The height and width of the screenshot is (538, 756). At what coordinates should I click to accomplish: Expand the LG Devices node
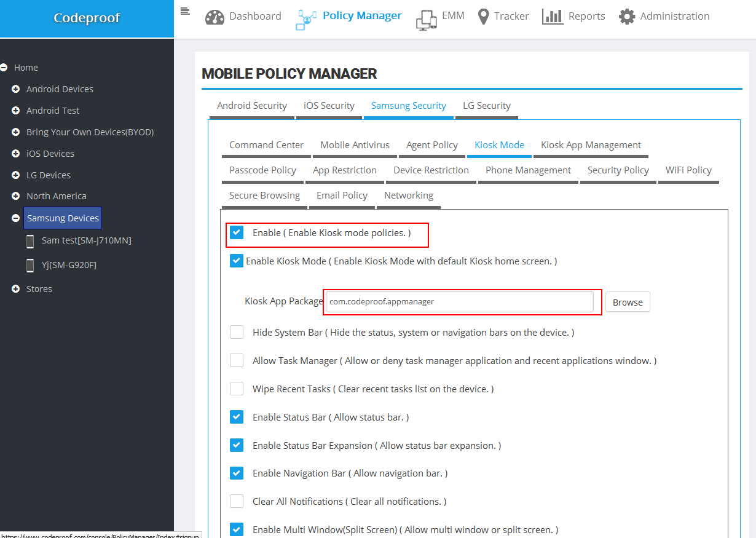16,175
